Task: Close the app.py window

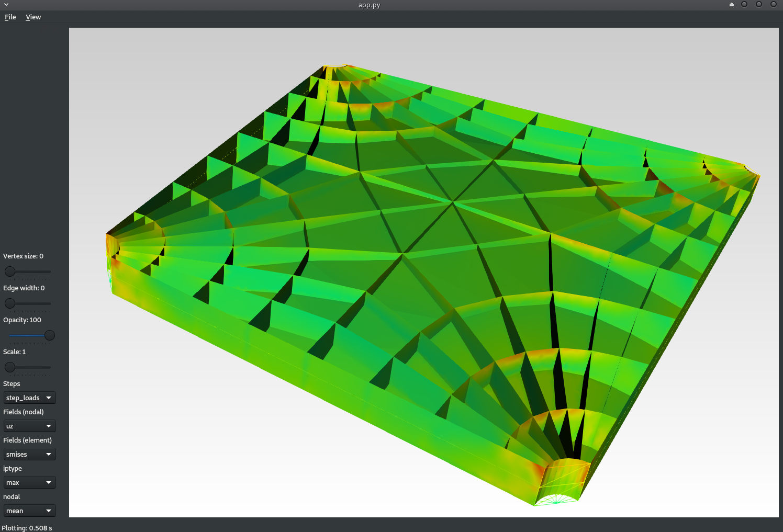Action: pyautogui.click(x=774, y=5)
